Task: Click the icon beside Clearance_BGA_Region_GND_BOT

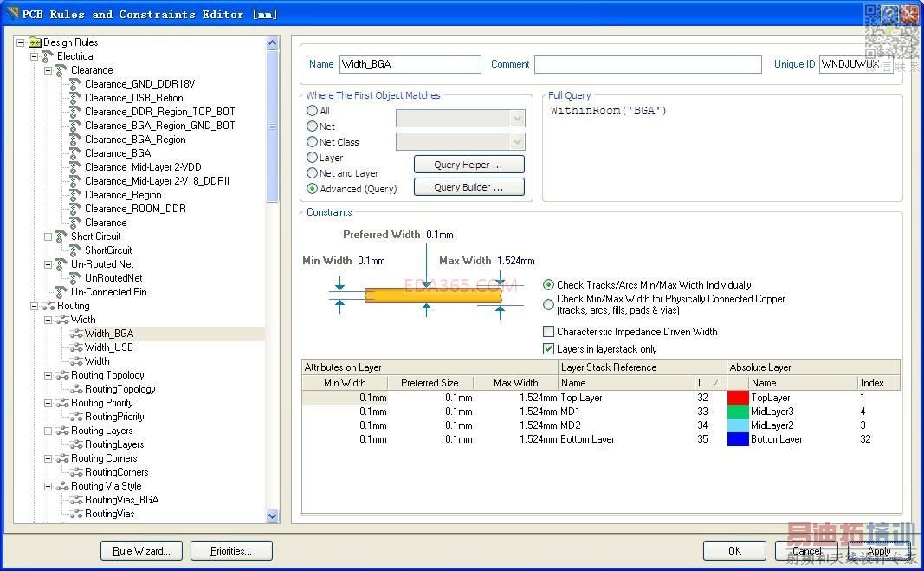Action: tap(75, 126)
